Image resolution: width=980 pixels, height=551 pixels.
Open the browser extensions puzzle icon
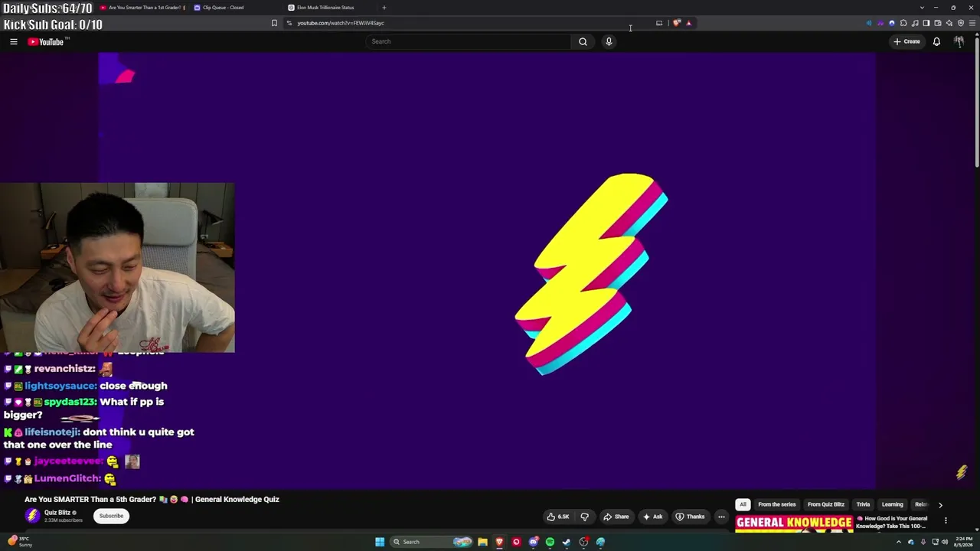903,23
